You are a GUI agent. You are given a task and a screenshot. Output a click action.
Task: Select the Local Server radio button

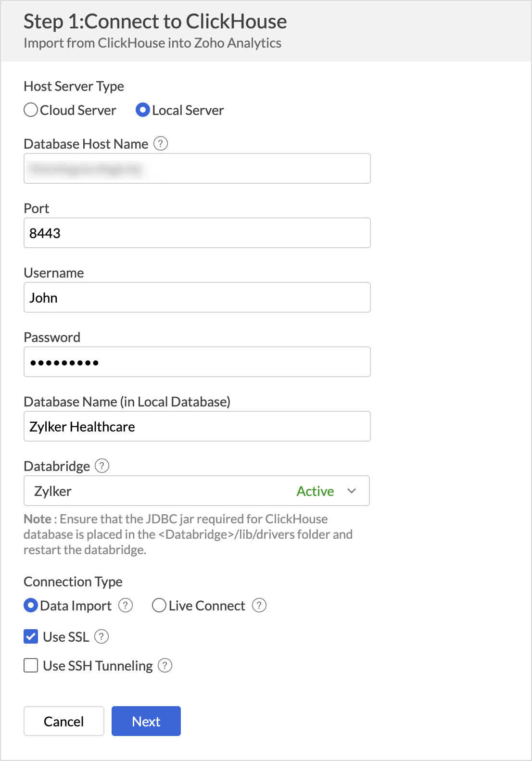click(143, 110)
